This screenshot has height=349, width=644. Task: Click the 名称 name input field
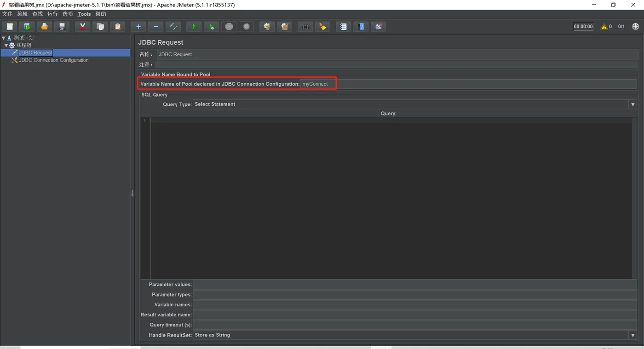tap(397, 54)
